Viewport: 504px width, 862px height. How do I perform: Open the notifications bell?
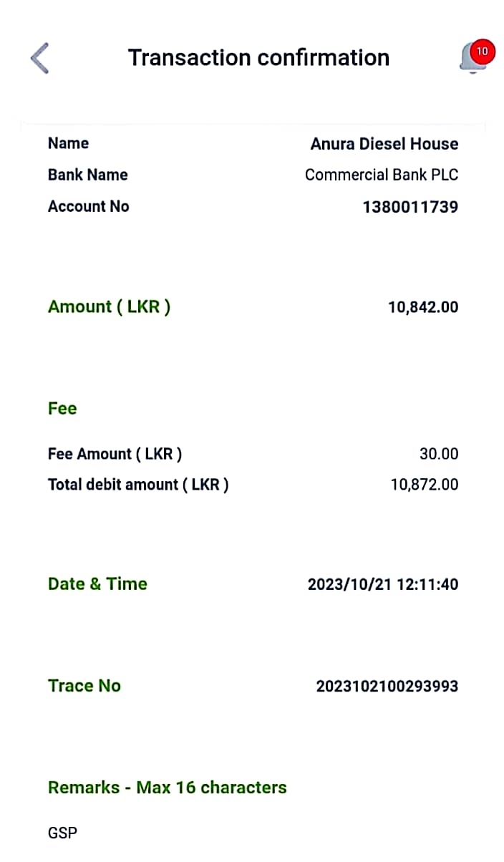point(473,57)
